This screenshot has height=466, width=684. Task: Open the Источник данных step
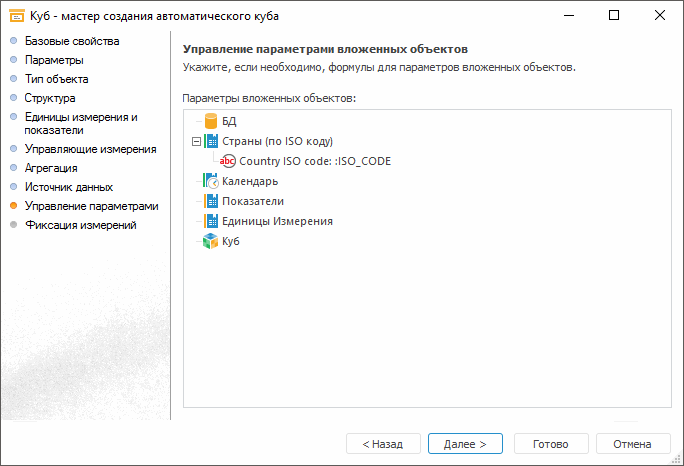(x=69, y=187)
